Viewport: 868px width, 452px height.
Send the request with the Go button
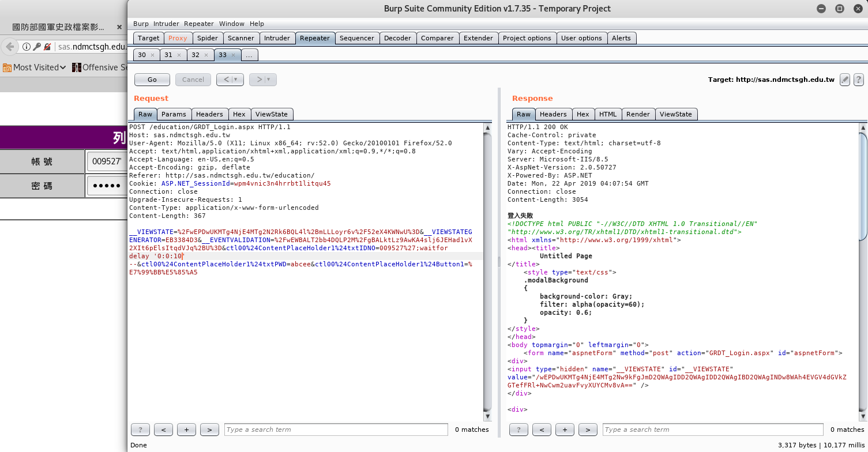click(152, 80)
